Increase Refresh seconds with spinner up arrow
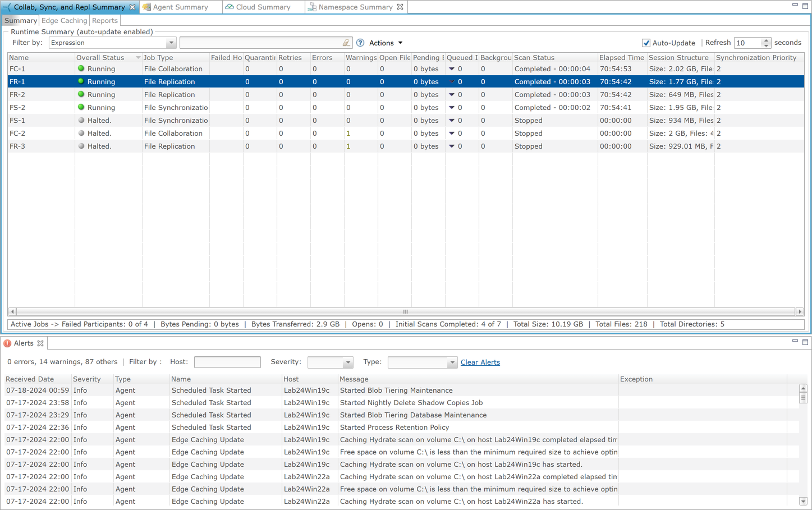 [x=766, y=40]
